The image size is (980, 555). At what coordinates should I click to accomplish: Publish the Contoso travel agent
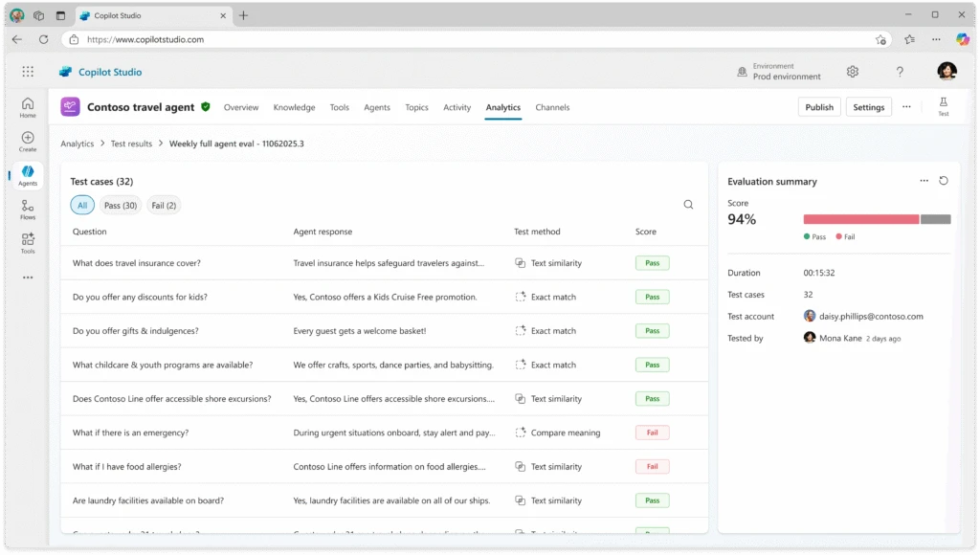819,106
